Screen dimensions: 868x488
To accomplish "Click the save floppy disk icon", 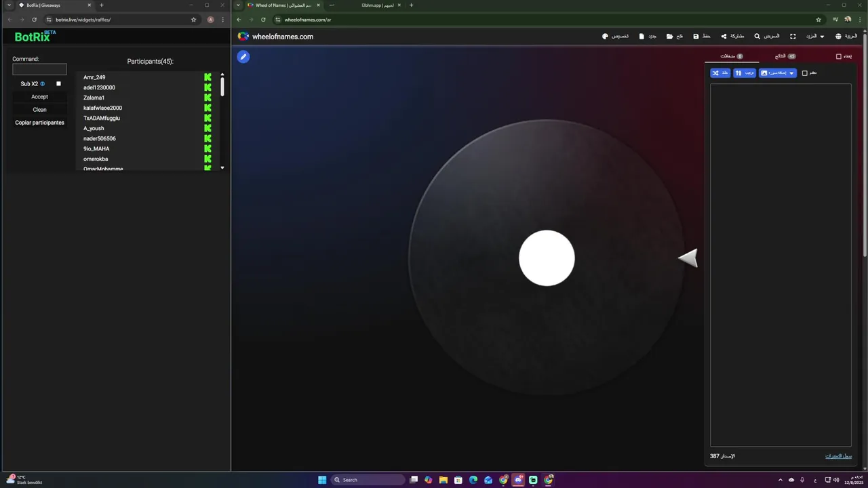I will click(696, 37).
